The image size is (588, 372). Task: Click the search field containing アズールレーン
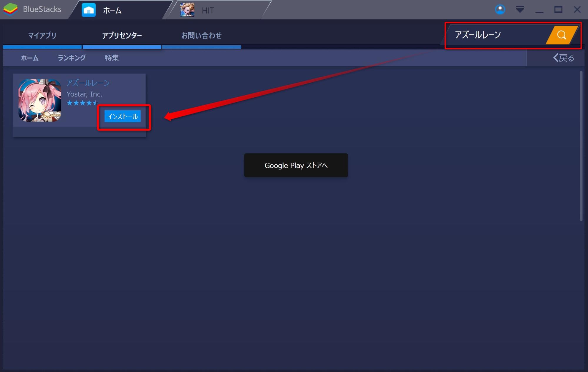(x=497, y=35)
